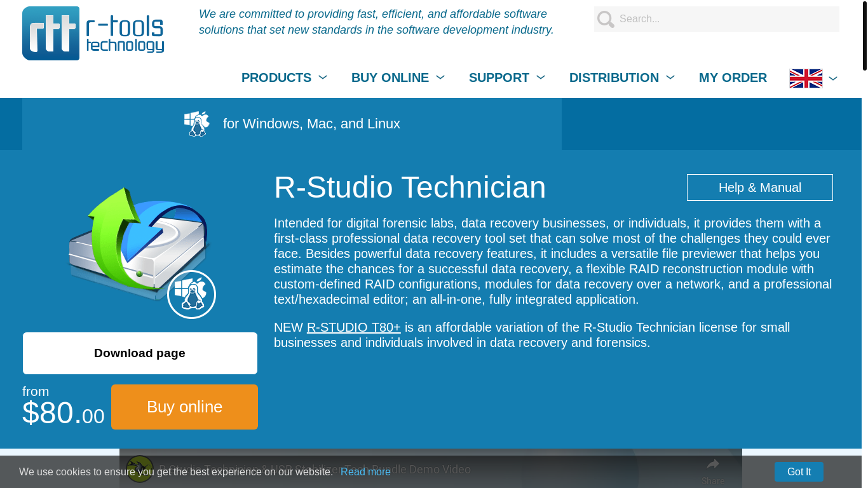
Task: Click the video channel avatar icon
Action: 140,469
